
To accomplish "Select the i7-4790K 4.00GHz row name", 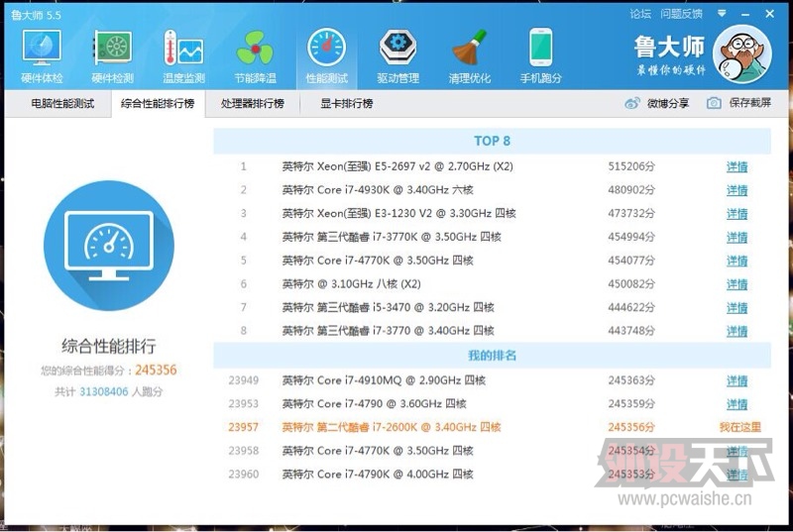I will click(378, 474).
